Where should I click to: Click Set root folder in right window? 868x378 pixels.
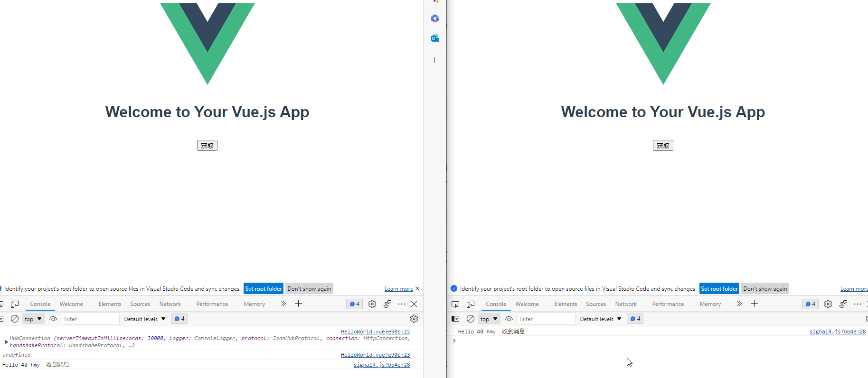[719, 288]
